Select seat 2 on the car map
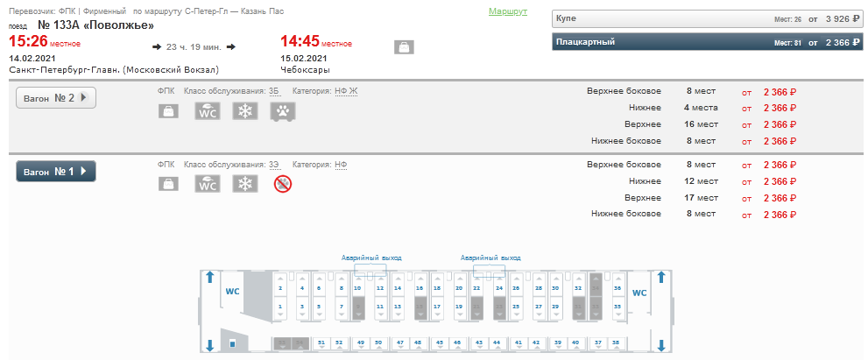This screenshot has height=360, width=868. (x=280, y=286)
